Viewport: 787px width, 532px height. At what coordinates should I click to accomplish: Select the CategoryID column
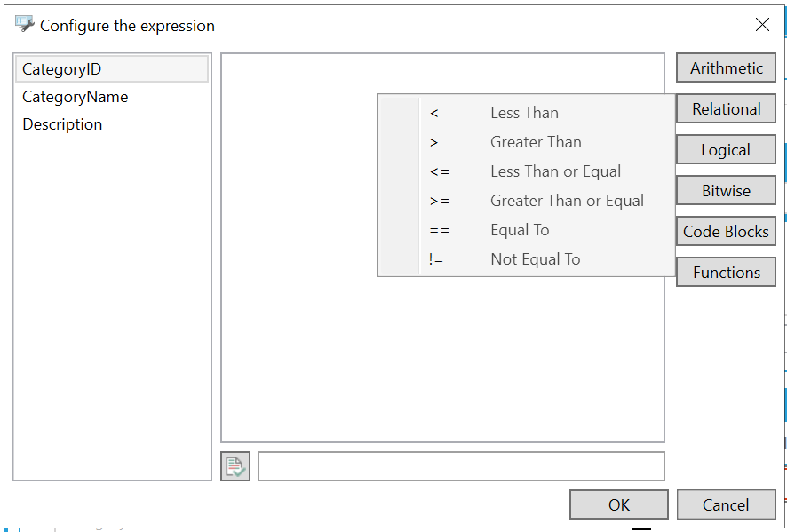pyautogui.click(x=62, y=69)
